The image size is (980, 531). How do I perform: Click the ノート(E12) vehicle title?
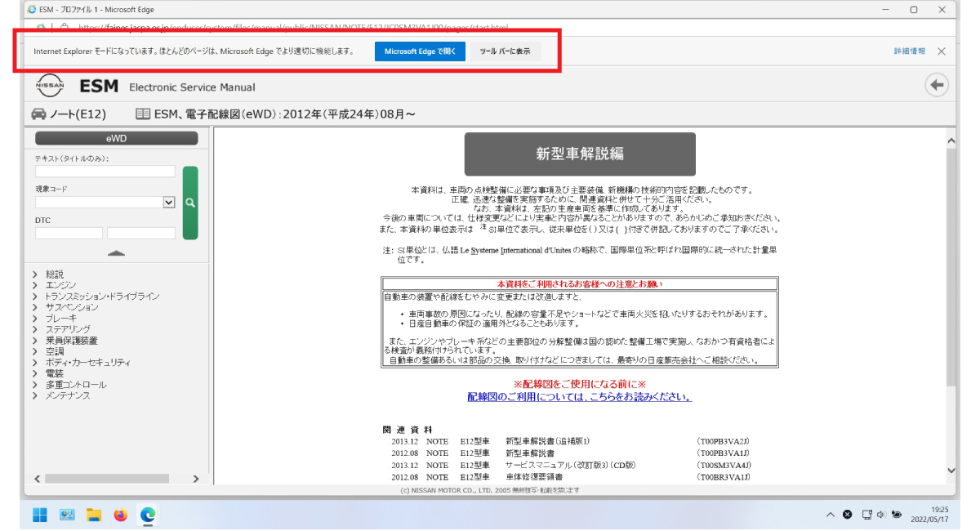[x=78, y=115]
